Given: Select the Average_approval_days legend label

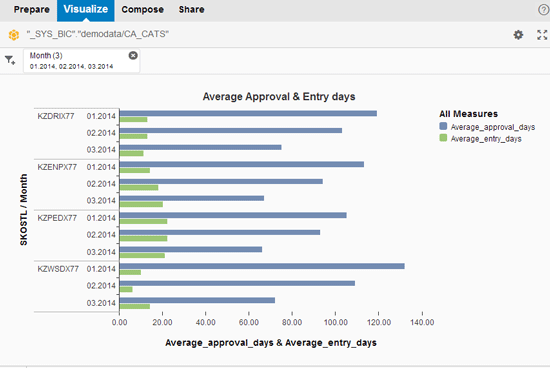Looking at the screenshot, I should tap(492, 127).
